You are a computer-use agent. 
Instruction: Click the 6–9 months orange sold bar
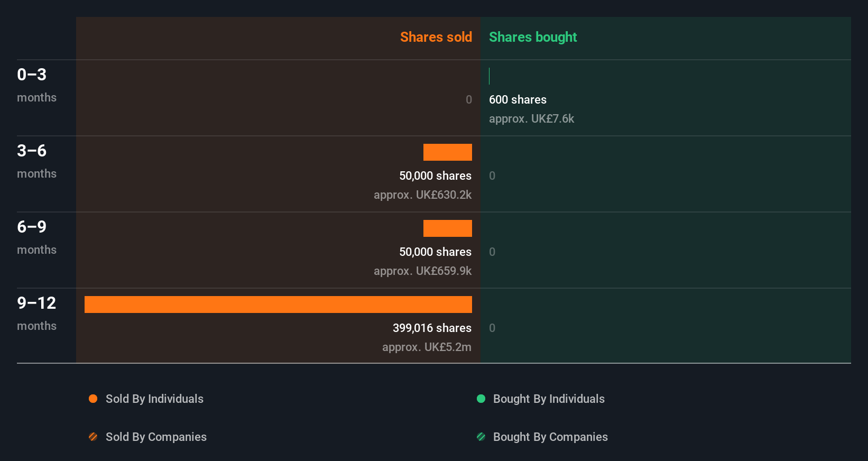(x=447, y=228)
